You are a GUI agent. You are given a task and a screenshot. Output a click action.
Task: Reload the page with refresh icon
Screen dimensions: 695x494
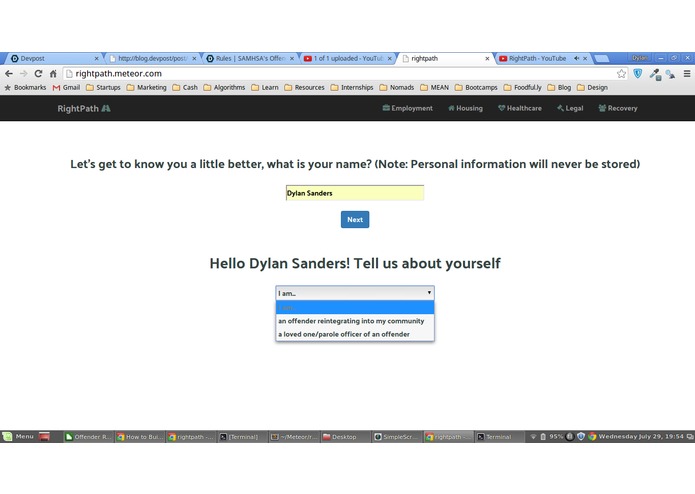[38, 74]
